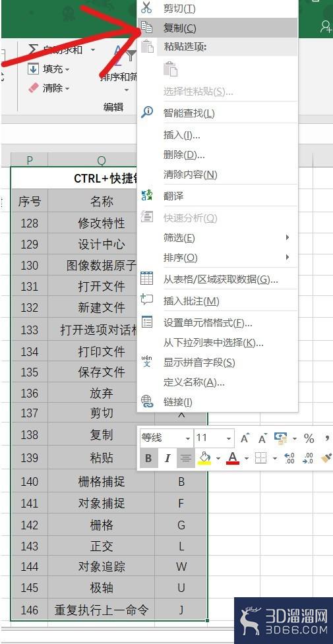Click the borders icon in mini toolbar
Image resolution: width=333 pixels, height=644 pixels.
coord(261,458)
